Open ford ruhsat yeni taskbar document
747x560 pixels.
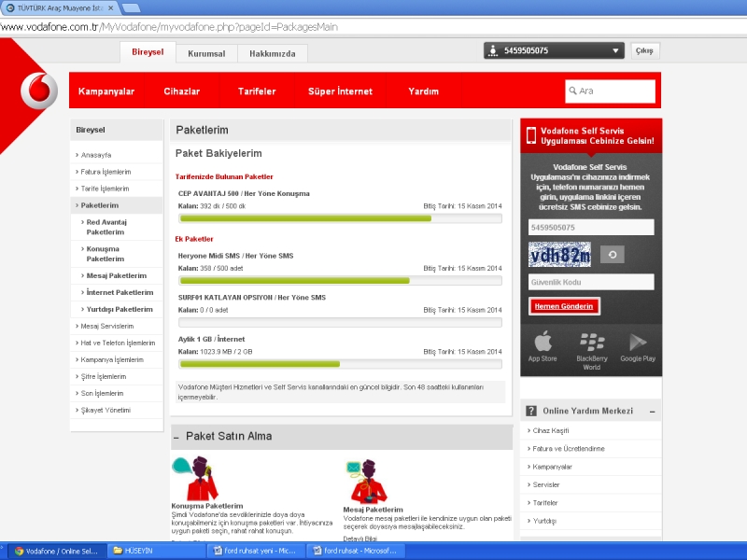255,551
